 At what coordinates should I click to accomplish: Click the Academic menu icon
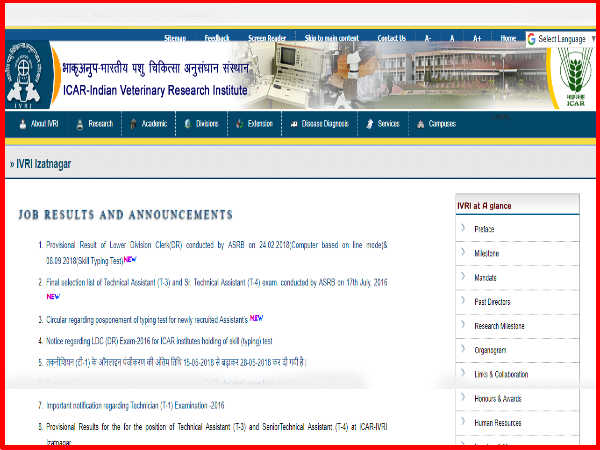[133, 124]
